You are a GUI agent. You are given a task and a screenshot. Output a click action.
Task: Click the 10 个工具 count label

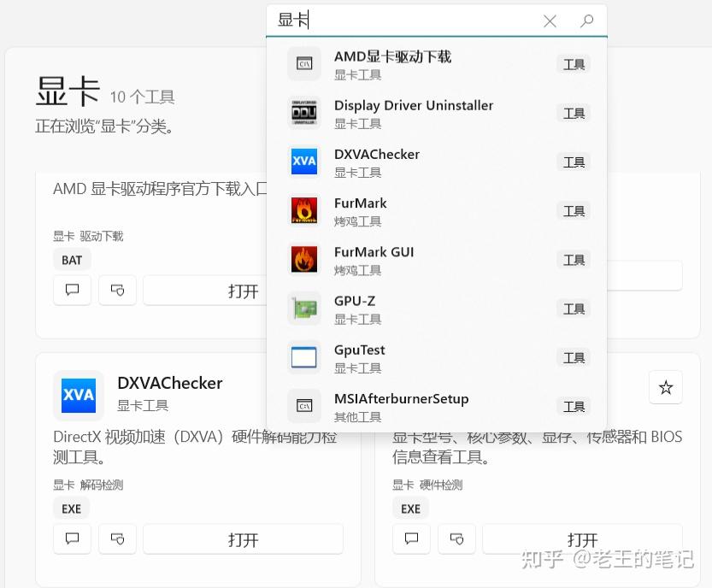point(142,97)
